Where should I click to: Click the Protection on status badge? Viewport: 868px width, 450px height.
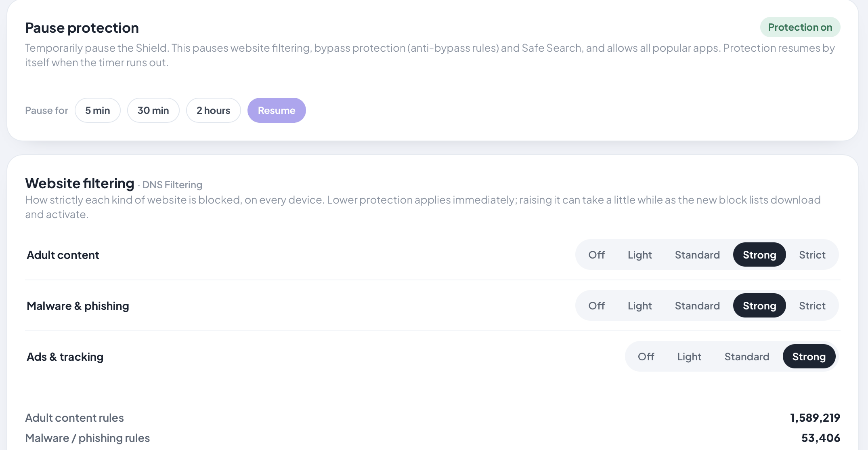(x=800, y=27)
